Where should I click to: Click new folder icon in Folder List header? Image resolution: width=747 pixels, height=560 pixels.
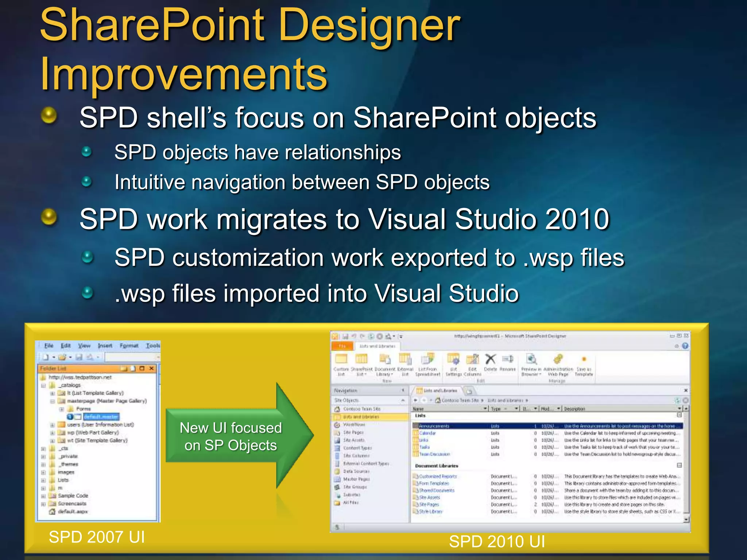(124, 368)
